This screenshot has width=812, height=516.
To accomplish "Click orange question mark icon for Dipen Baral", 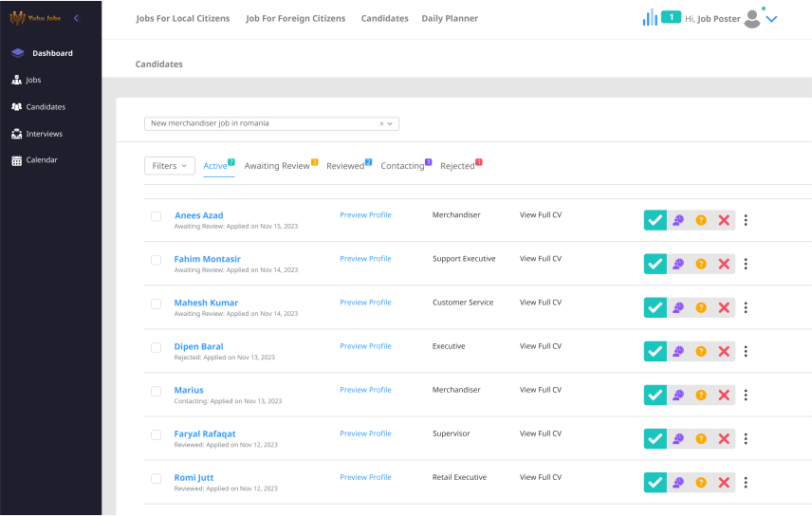I will (x=701, y=351).
